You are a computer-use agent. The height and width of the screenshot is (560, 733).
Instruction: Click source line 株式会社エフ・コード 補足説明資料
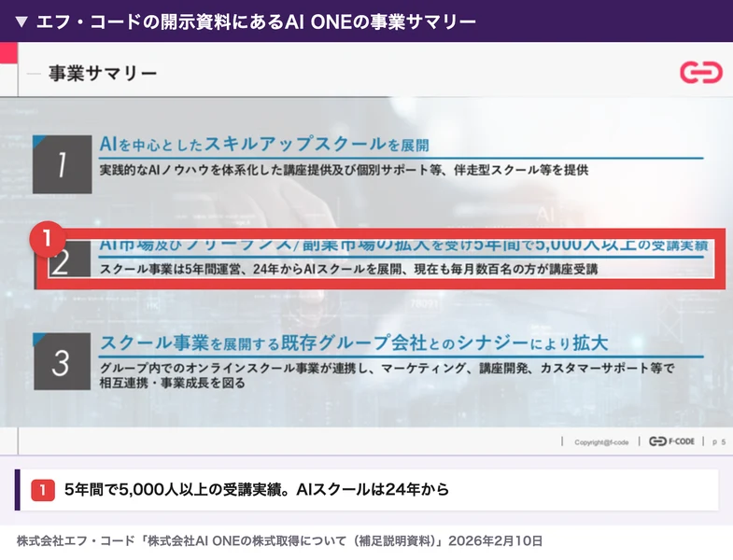(279, 541)
